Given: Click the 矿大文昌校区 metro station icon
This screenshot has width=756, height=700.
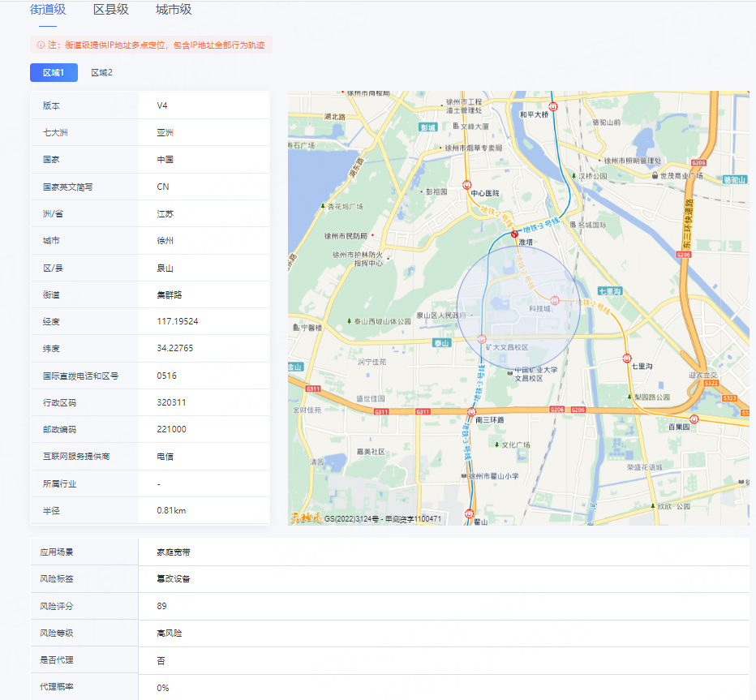Looking at the screenshot, I should tap(481, 339).
